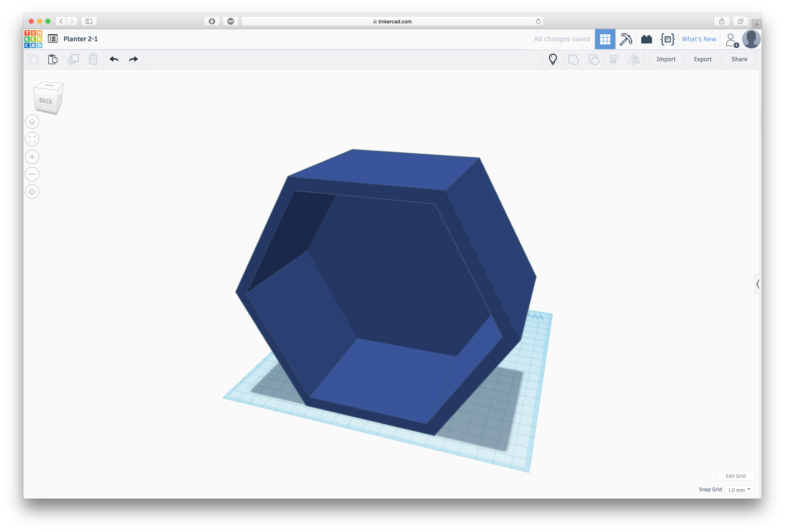Image resolution: width=785 pixels, height=532 pixels.
Task: Click the Home view button
Action: pyautogui.click(x=32, y=122)
